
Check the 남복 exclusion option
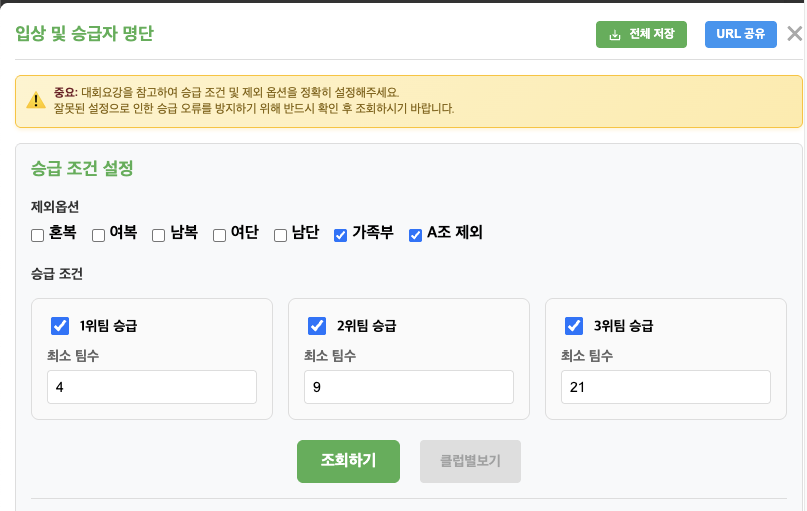pyautogui.click(x=159, y=235)
